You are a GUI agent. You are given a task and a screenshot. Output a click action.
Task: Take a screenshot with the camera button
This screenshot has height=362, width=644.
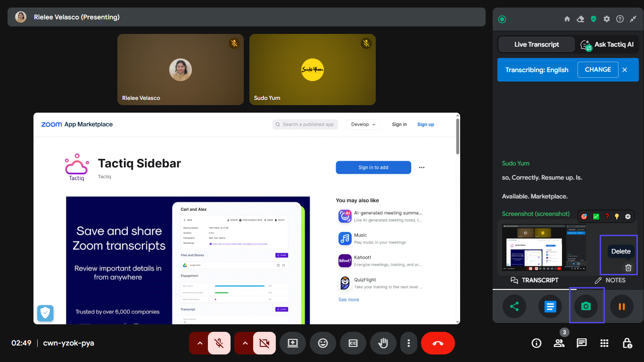586,306
